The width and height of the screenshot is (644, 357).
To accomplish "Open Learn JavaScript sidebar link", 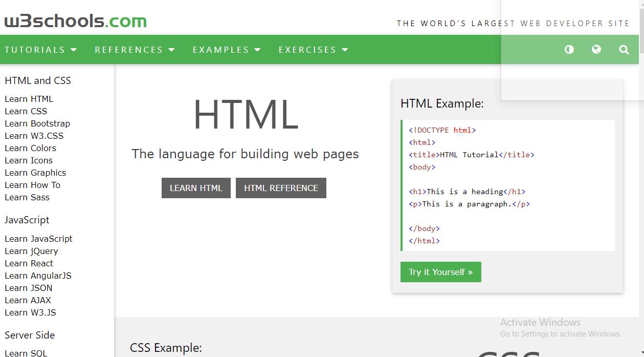I will click(38, 239).
